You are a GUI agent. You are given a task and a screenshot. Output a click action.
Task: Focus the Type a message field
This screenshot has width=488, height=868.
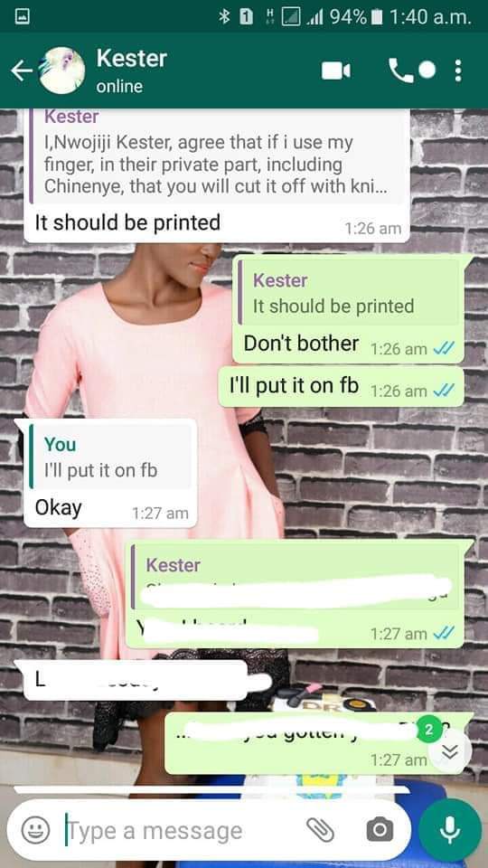183,830
